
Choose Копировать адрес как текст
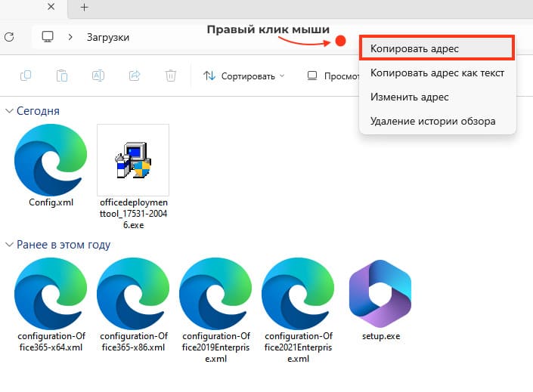437,73
